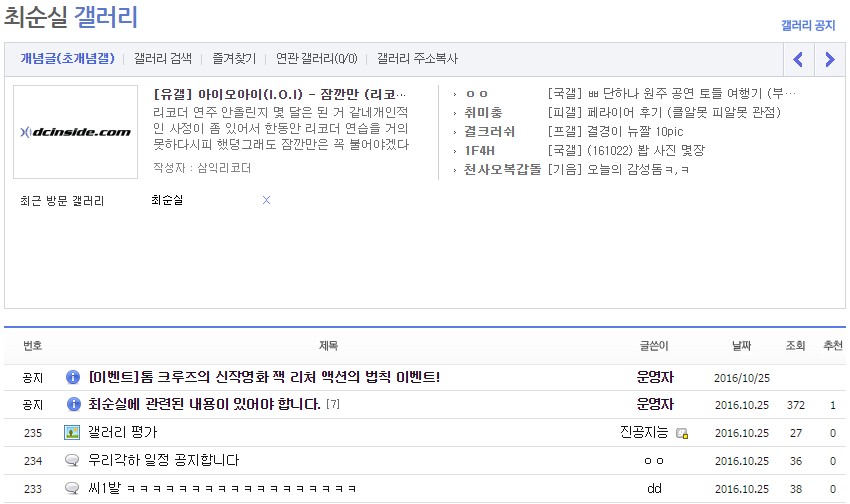Click the image icon next to 갤러리 평가
Image resolution: width=850 pixels, height=504 pixels.
click(x=72, y=433)
